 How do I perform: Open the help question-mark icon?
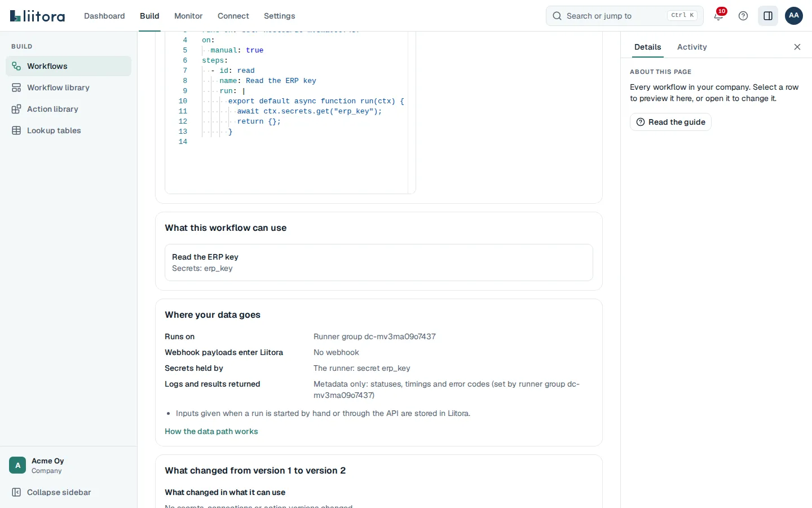click(x=743, y=16)
